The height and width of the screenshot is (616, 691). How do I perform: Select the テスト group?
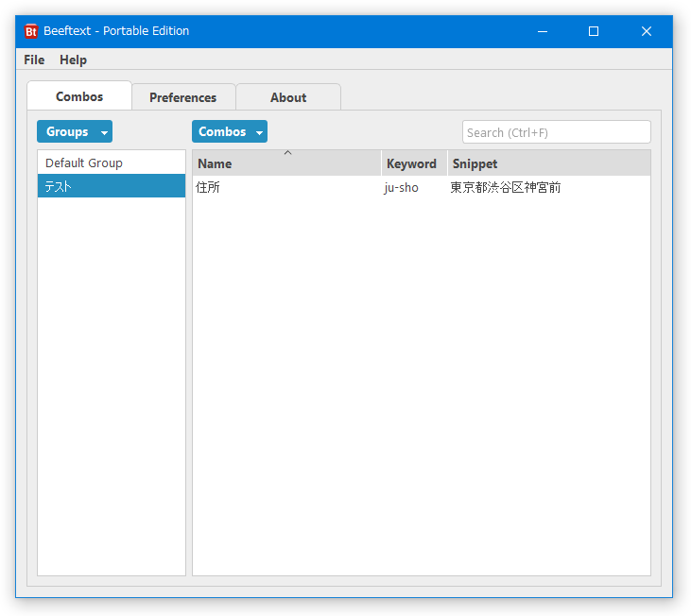coord(112,186)
